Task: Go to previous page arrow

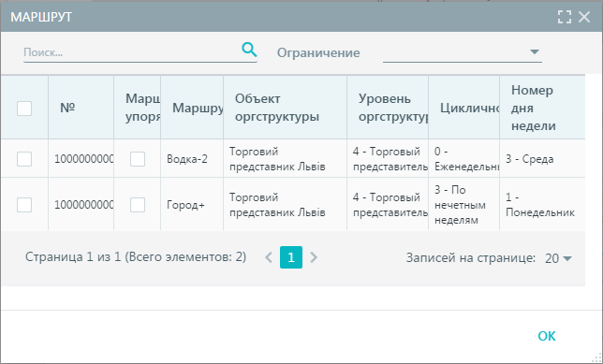Action: click(269, 257)
